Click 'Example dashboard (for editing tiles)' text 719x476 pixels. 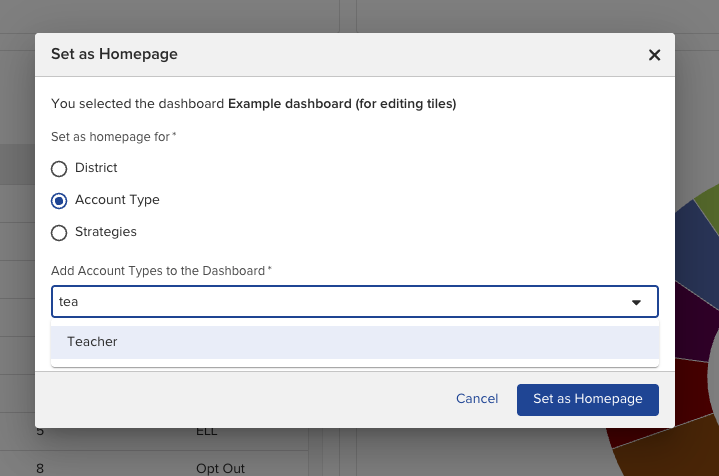pos(342,104)
